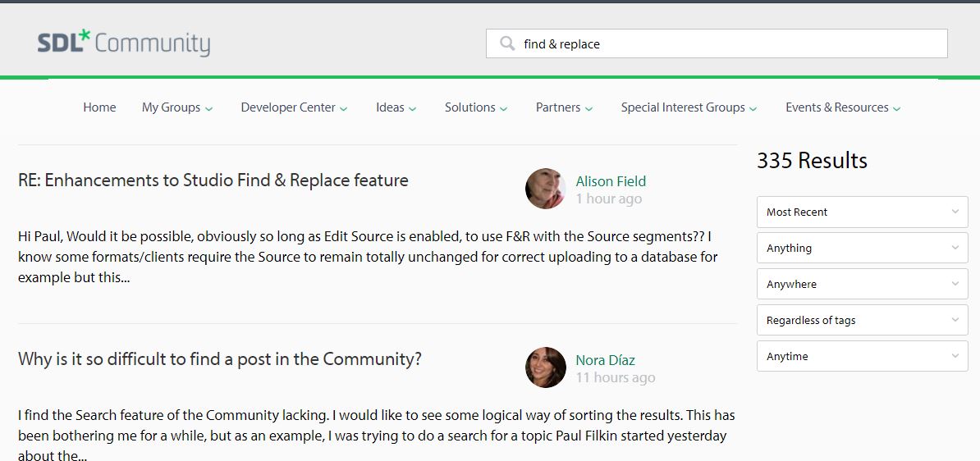
Task: Open the Solutions dropdown menu
Action: (476, 107)
